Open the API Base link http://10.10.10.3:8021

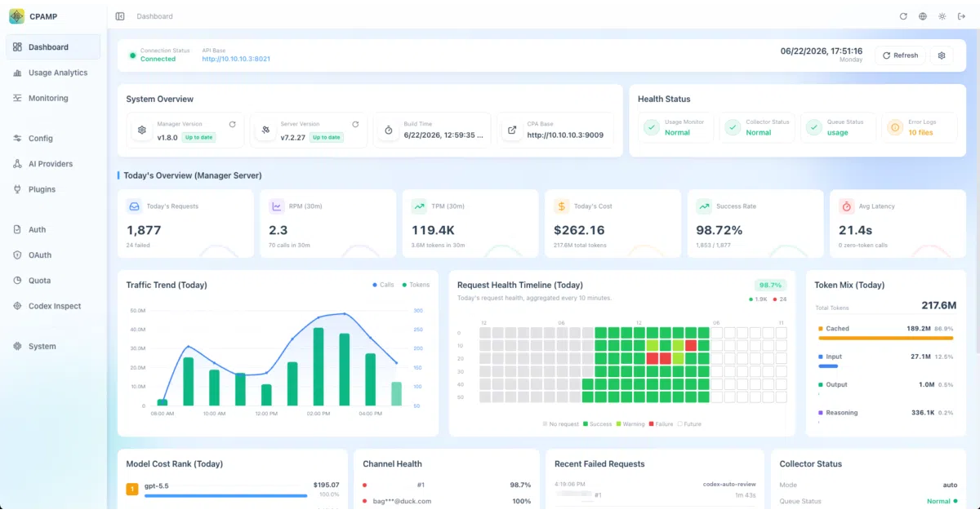[236, 59]
